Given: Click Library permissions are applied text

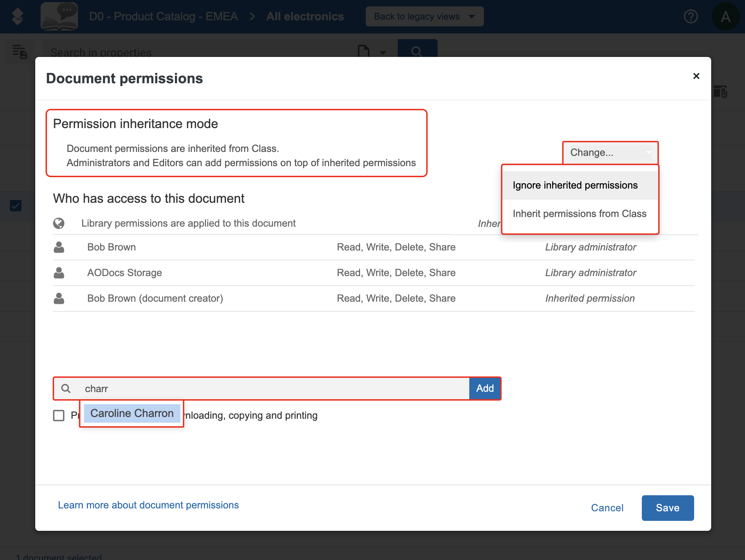Looking at the screenshot, I should (x=189, y=223).
